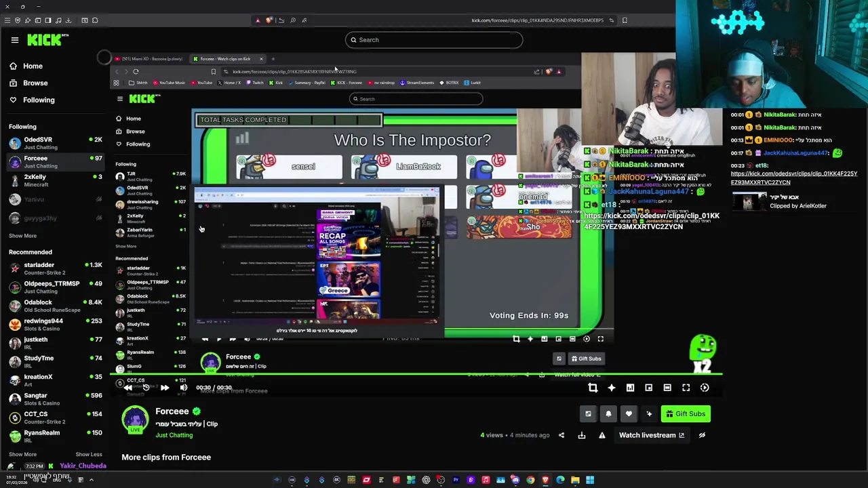868x488 pixels.
Task: Click the clip progress bar
Action: pyautogui.click(x=416, y=374)
